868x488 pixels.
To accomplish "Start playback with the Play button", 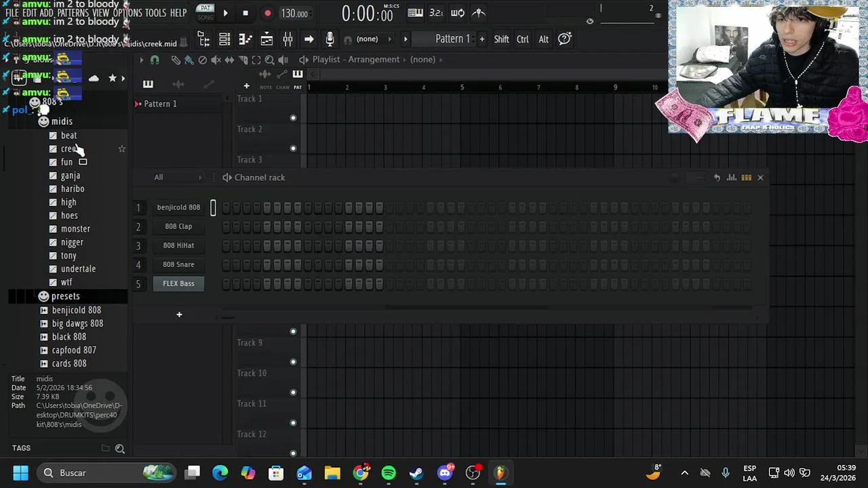I will coord(225,13).
